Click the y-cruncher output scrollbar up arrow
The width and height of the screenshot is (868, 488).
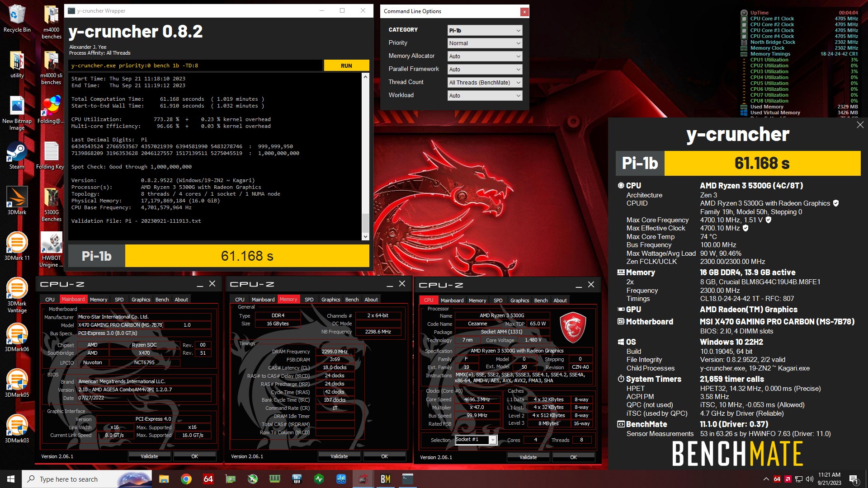pyautogui.click(x=365, y=77)
